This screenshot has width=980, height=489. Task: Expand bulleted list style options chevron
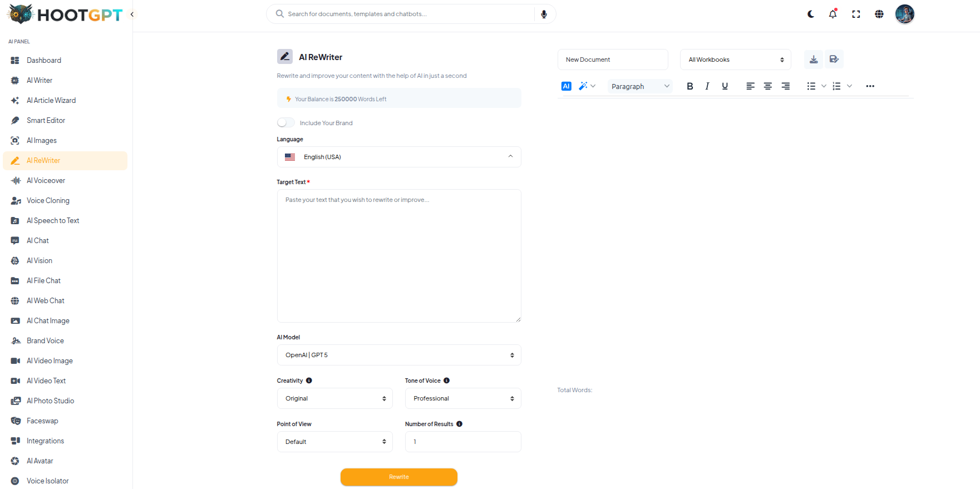coord(824,86)
